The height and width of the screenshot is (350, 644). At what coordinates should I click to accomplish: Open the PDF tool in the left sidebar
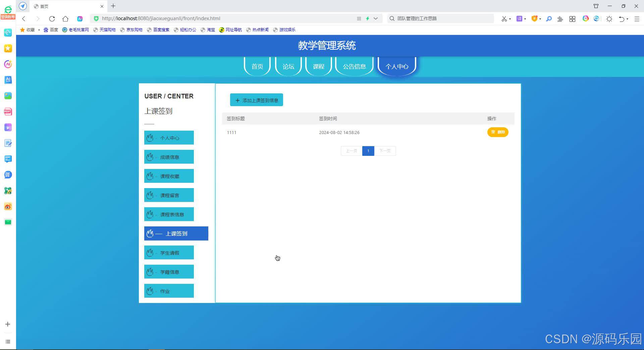[x=8, y=111]
